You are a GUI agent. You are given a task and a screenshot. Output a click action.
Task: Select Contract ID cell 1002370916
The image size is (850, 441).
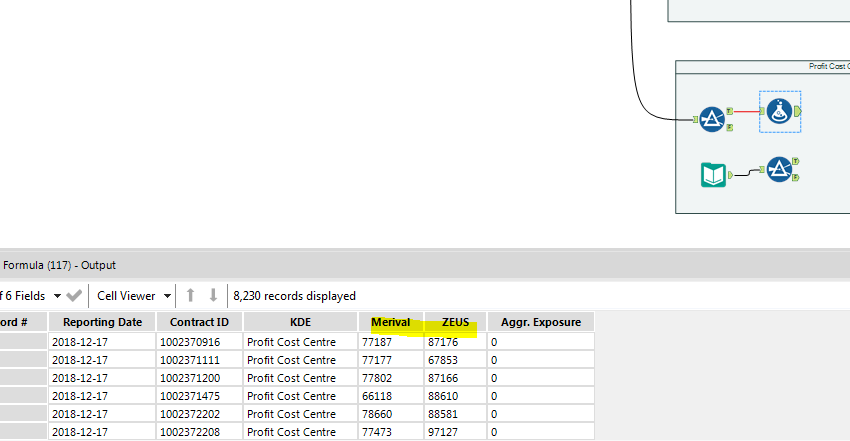[x=199, y=342]
